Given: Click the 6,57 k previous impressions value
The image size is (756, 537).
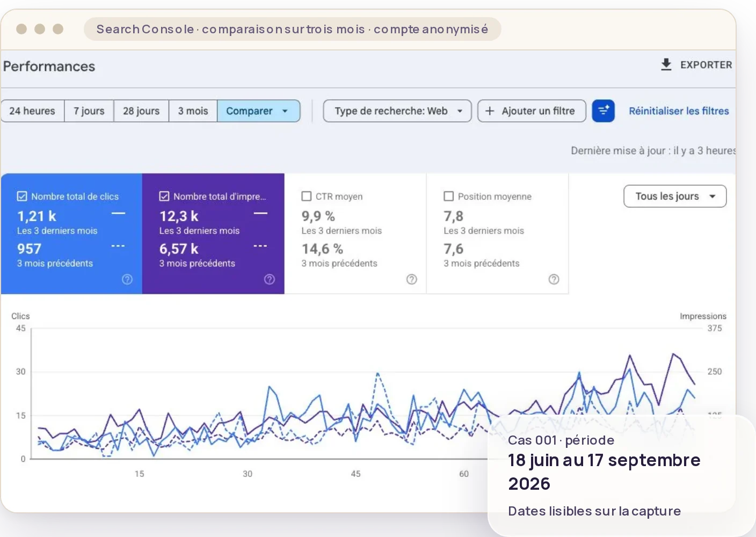Looking at the screenshot, I should (x=179, y=249).
